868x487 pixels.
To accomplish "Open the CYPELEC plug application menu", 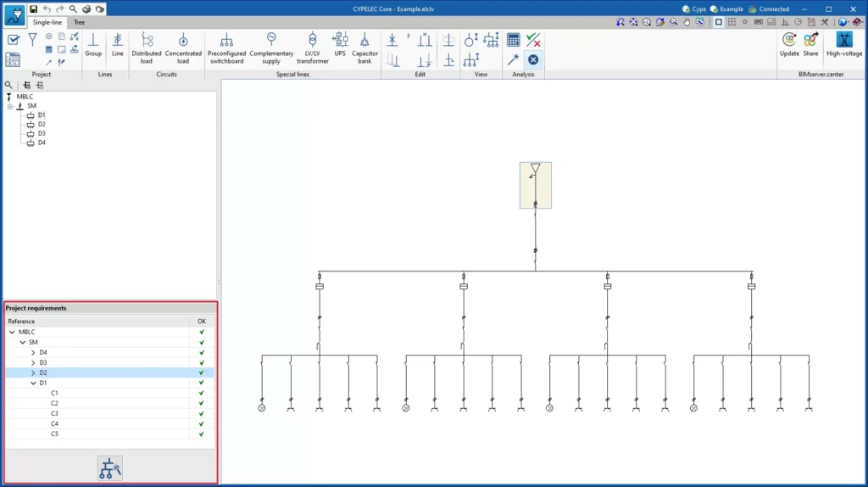I will click(x=14, y=15).
